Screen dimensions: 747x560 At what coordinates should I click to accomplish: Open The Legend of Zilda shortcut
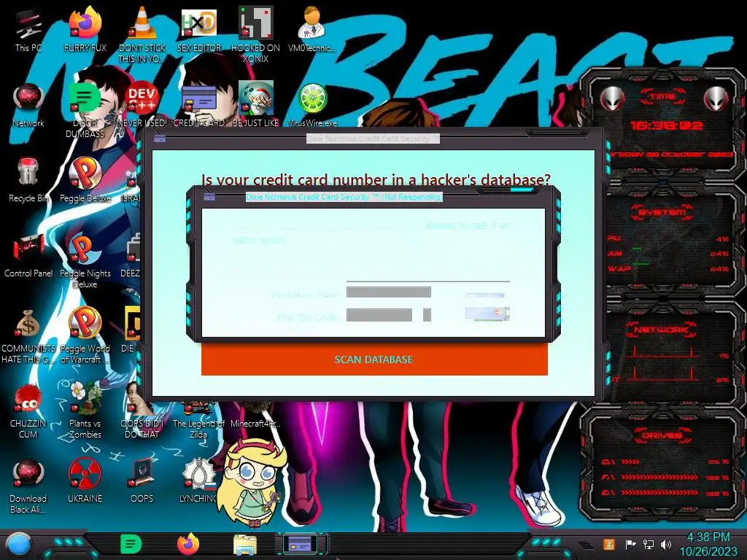coord(198,421)
